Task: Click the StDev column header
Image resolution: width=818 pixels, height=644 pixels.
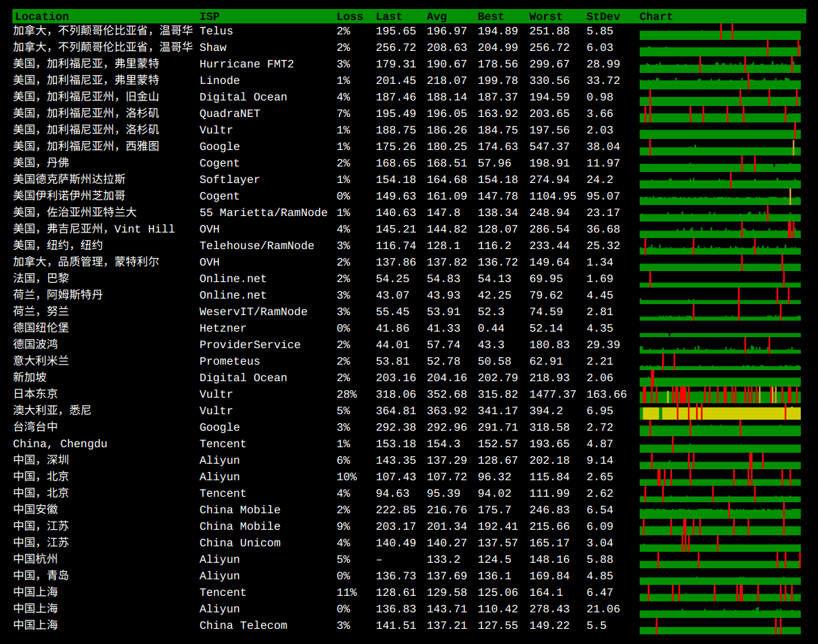Action: click(603, 17)
